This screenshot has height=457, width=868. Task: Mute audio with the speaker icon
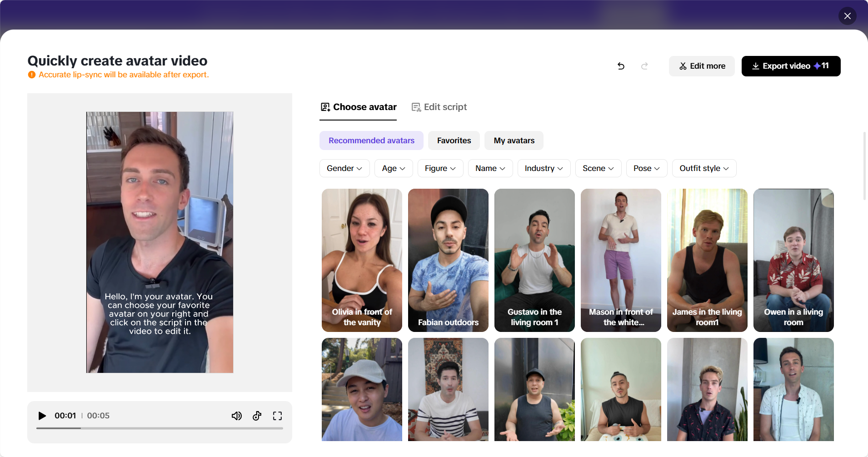(x=236, y=415)
